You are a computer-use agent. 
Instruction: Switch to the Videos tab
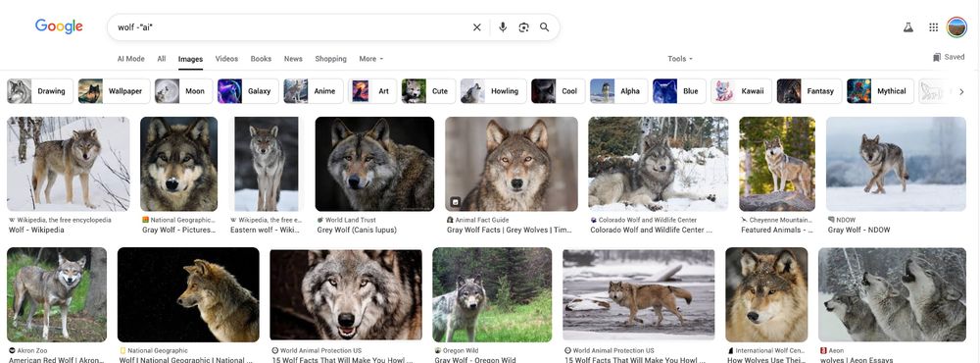[x=227, y=59]
